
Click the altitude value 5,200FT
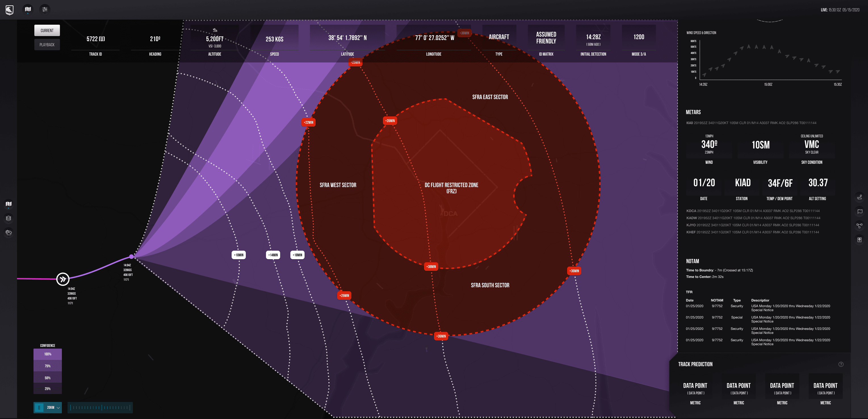(x=215, y=39)
